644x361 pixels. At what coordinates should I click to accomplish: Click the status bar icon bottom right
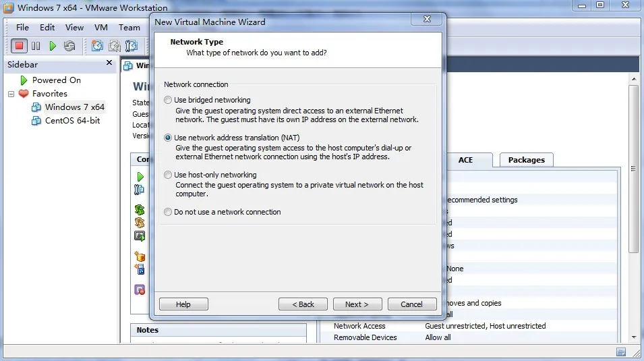[621, 352]
